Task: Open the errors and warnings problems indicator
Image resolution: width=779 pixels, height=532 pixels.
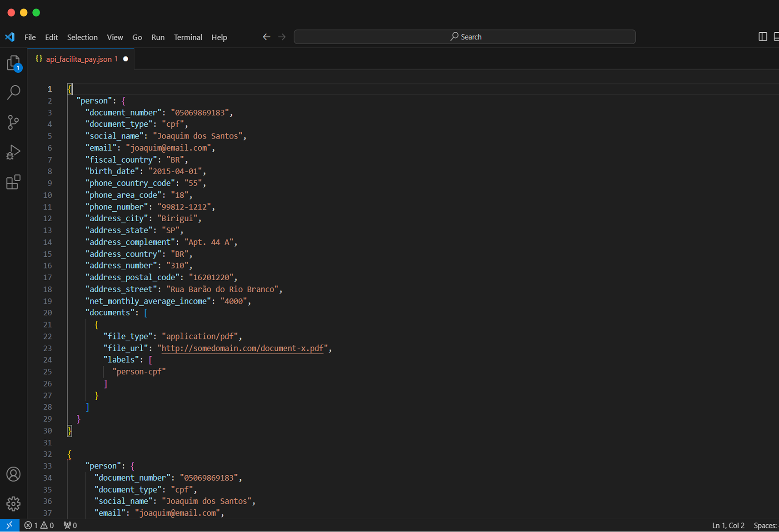Action: 39,525
